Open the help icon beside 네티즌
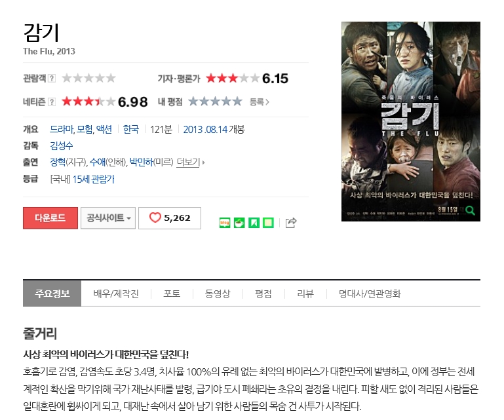 coord(52,102)
